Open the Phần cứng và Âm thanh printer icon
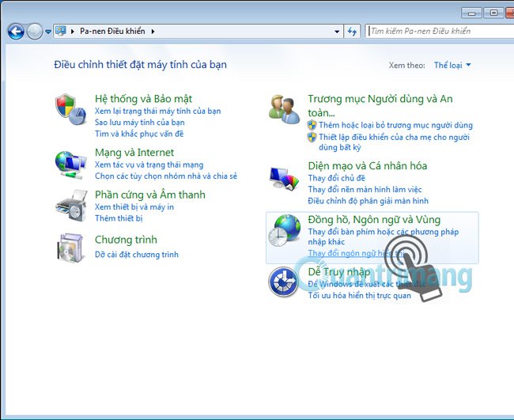The image size is (514, 420). pyautogui.click(x=71, y=205)
